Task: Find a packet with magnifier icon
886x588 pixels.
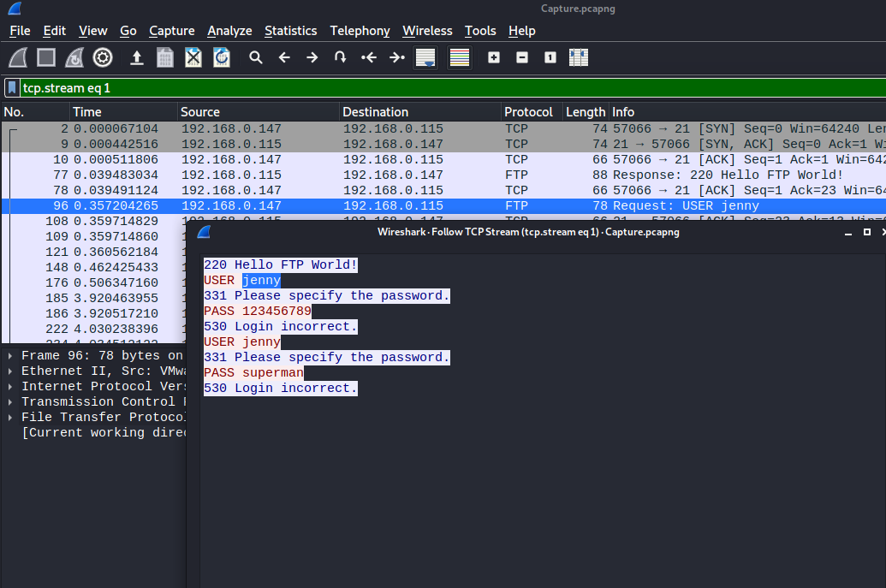Action: (x=256, y=57)
